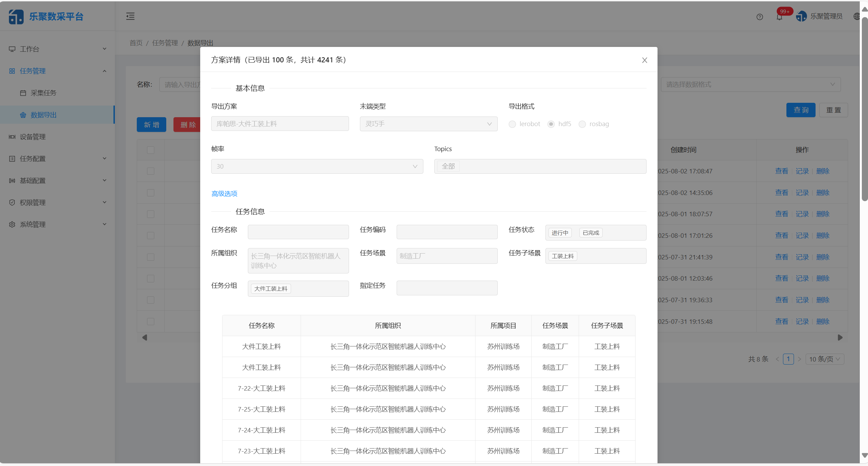Open the 末端类型 end-effector dropdown
Screen dimensions: 868x466
coord(428,124)
